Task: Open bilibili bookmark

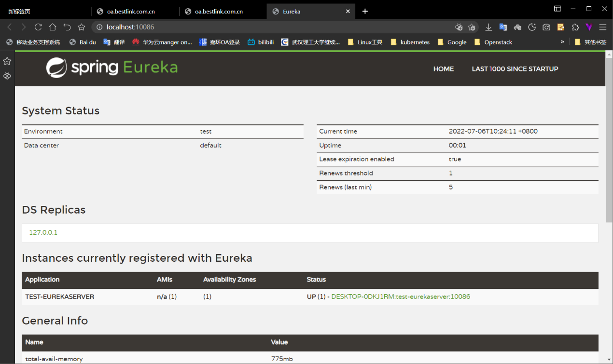Action: point(261,42)
